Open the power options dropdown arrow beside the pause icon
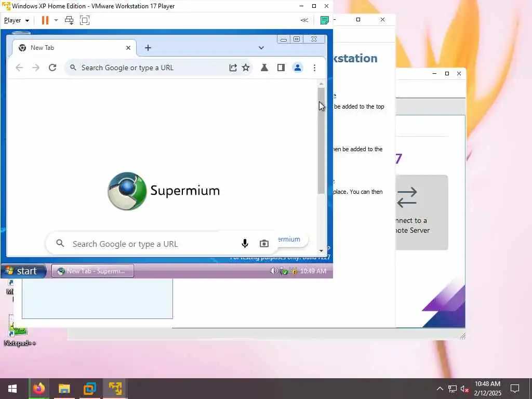 point(56,20)
